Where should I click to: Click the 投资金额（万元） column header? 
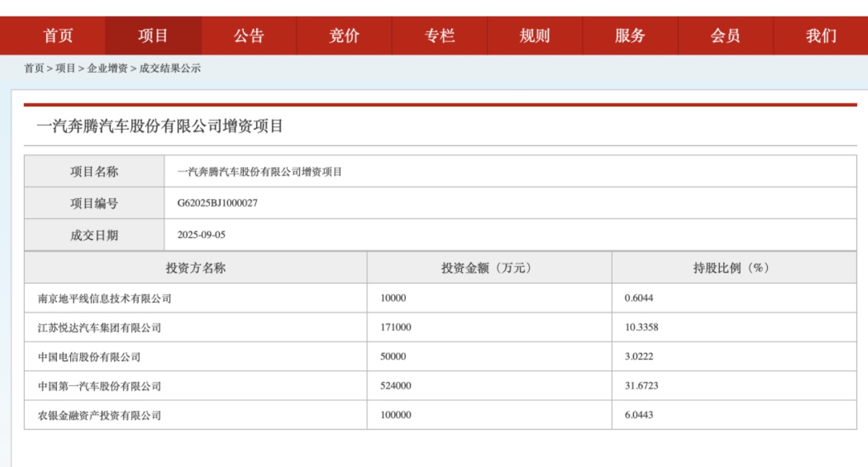(x=489, y=268)
